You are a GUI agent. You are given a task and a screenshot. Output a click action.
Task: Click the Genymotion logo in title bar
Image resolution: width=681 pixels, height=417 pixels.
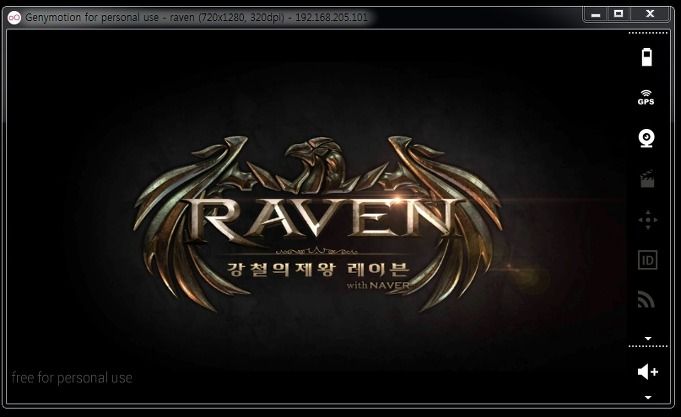point(14,17)
